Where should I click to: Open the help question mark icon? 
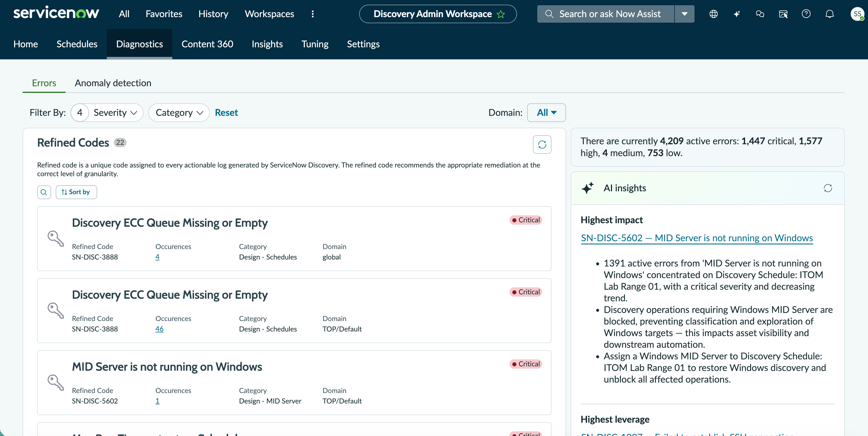click(x=806, y=14)
